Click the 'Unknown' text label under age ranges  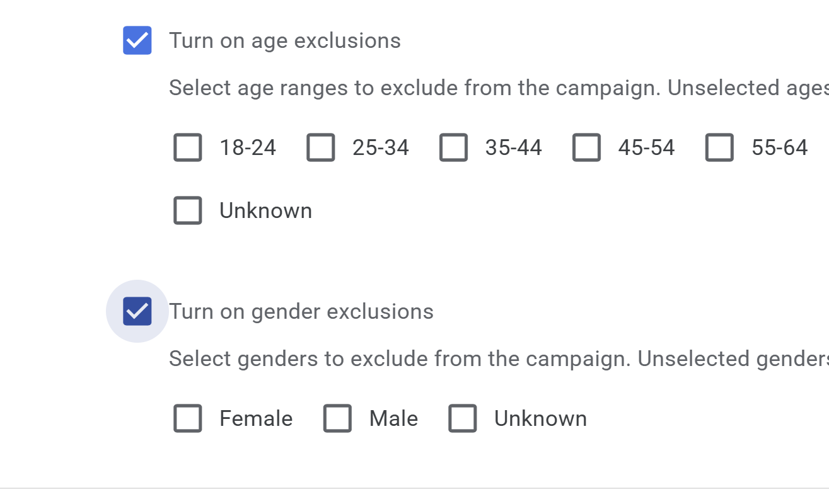(x=265, y=210)
